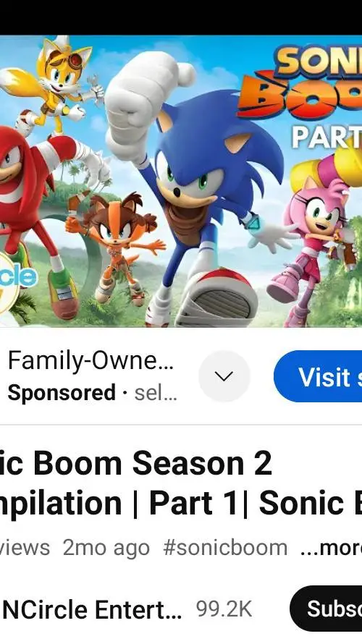Click the 2mo ago upload date text
This screenshot has width=362, height=644.
point(106,548)
